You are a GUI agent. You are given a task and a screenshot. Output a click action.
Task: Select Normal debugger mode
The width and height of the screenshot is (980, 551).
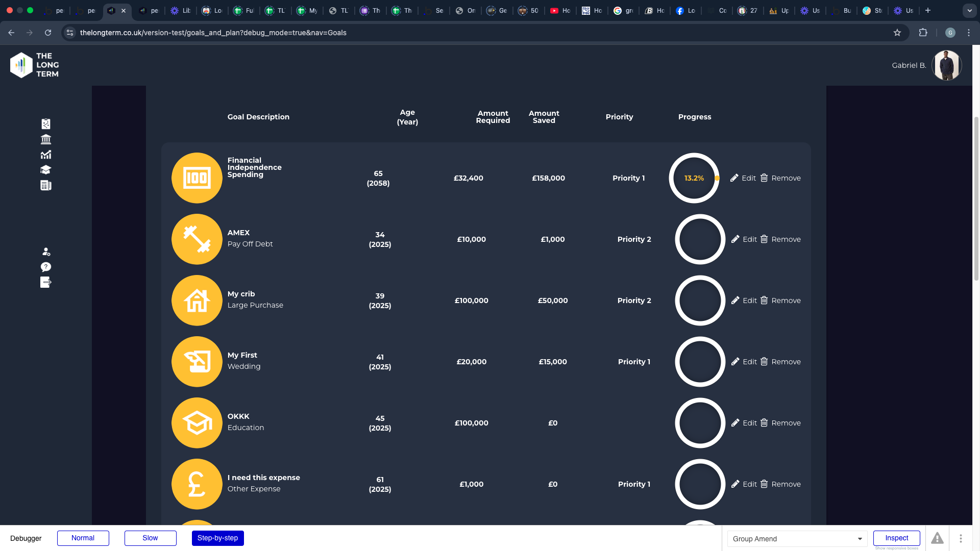tap(83, 538)
